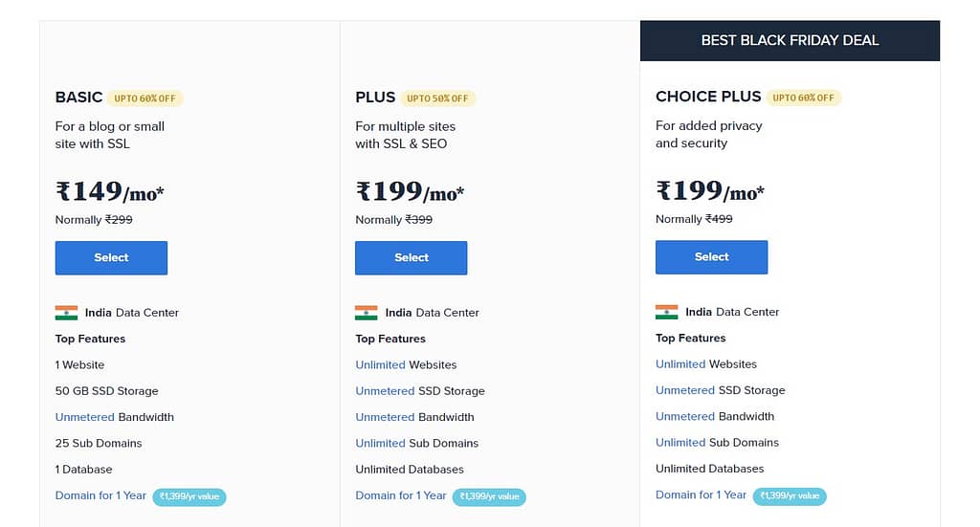Click the Plus plan's UPTO 50% OFF badge

tap(438, 99)
